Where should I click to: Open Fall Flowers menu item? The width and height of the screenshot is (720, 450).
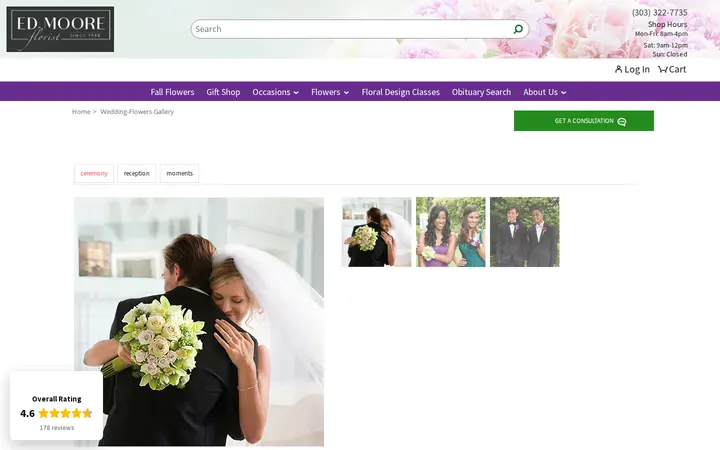[x=172, y=92]
